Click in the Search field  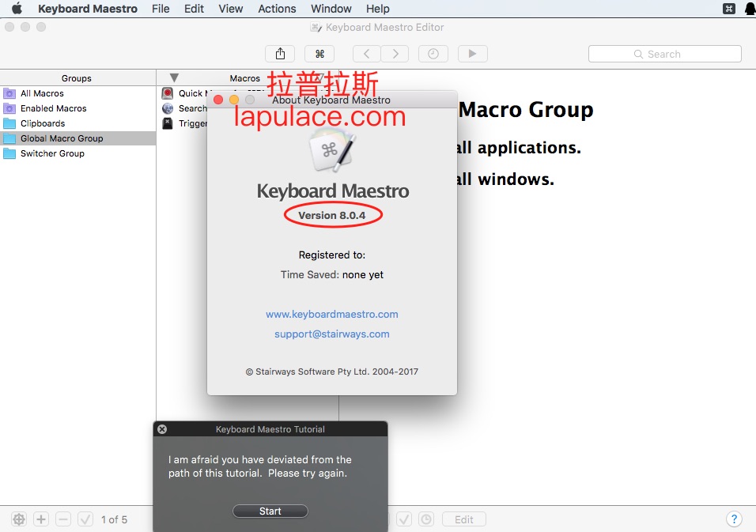click(x=664, y=54)
